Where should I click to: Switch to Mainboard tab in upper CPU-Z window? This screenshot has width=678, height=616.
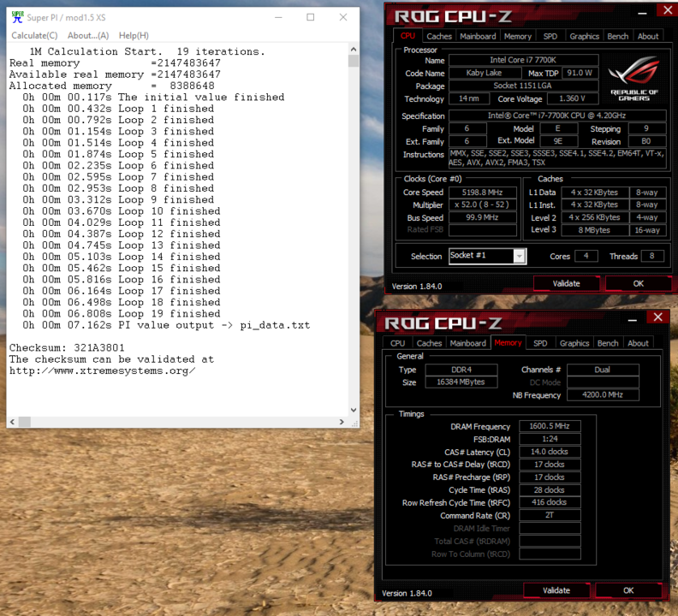click(x=478, y=36)
